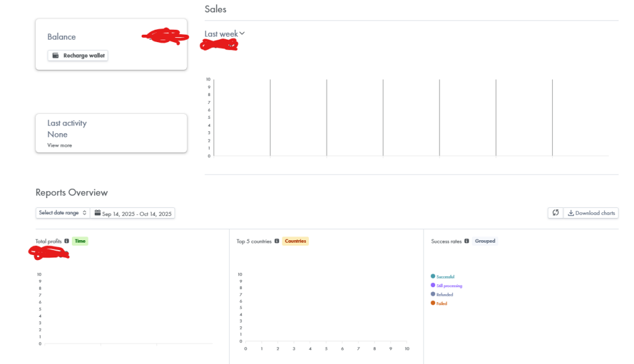
Task: Click the info icon beside Success rates
Action: click(466, 241)
